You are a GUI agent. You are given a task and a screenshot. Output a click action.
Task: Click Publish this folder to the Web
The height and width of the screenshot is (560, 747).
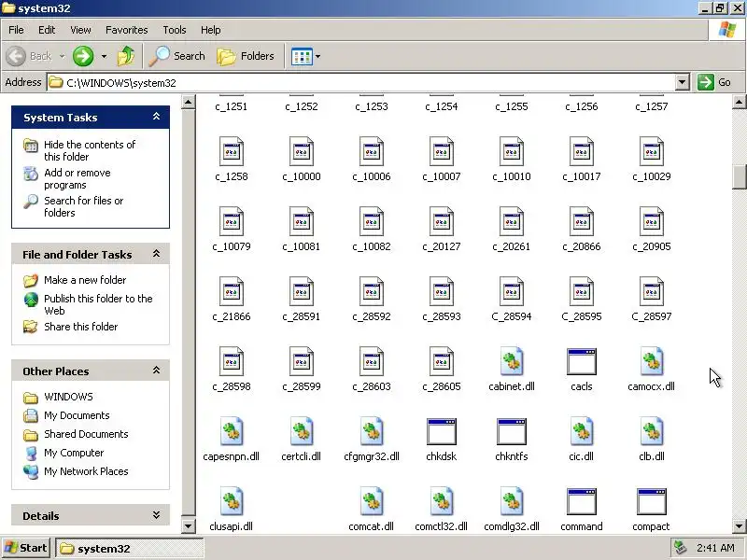98,304
